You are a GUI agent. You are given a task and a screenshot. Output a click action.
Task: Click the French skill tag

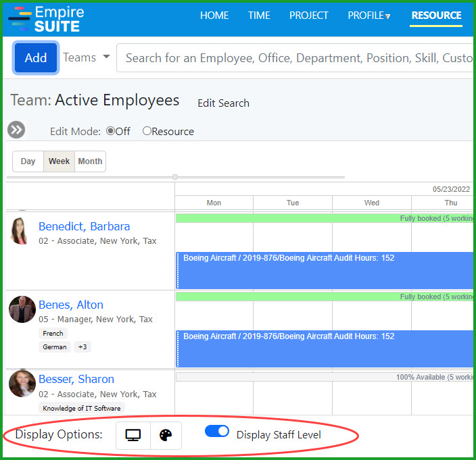click(x=53, y=333)
